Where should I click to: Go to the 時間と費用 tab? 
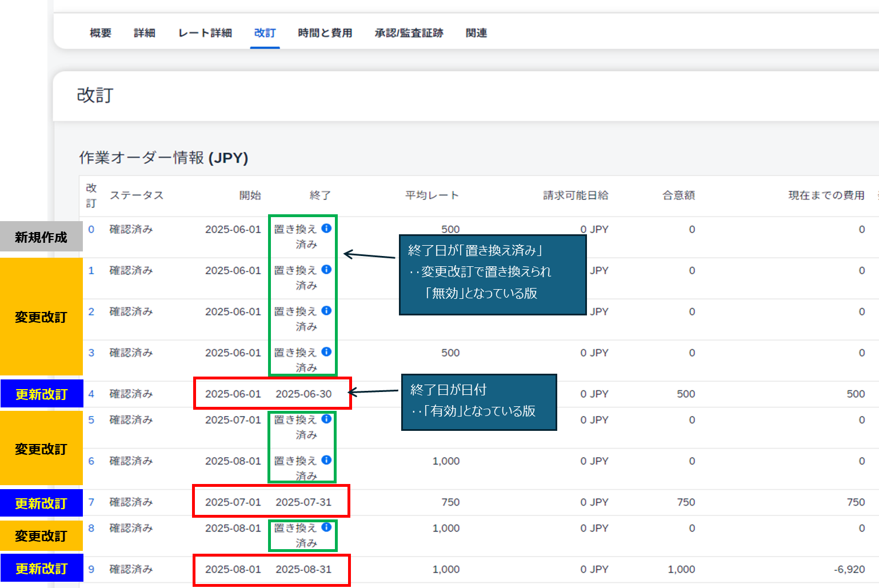pos(325,33)
